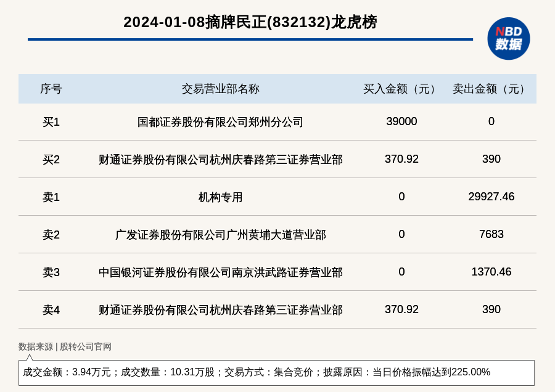Image resolution: width=555 pixels, height=392 pixels.
Task: Click 财通证券 杭州庆春路 name in row 买2
Action: click(221, 159)
